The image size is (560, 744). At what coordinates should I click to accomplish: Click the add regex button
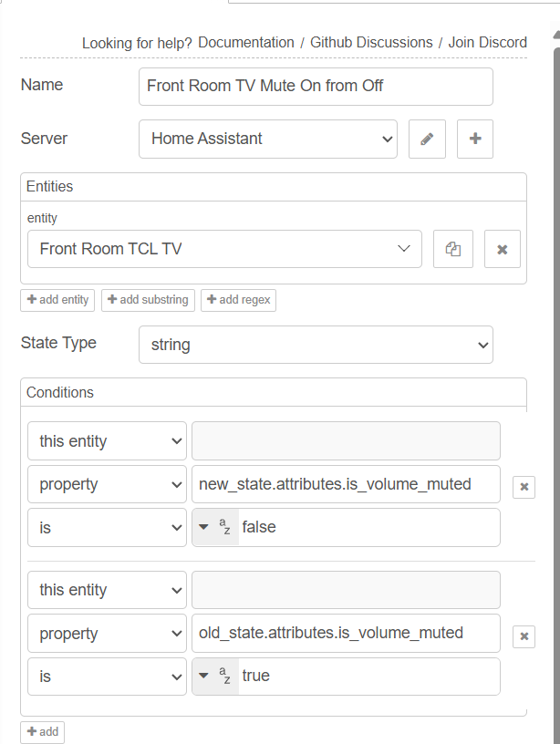(x=238, y=300)
